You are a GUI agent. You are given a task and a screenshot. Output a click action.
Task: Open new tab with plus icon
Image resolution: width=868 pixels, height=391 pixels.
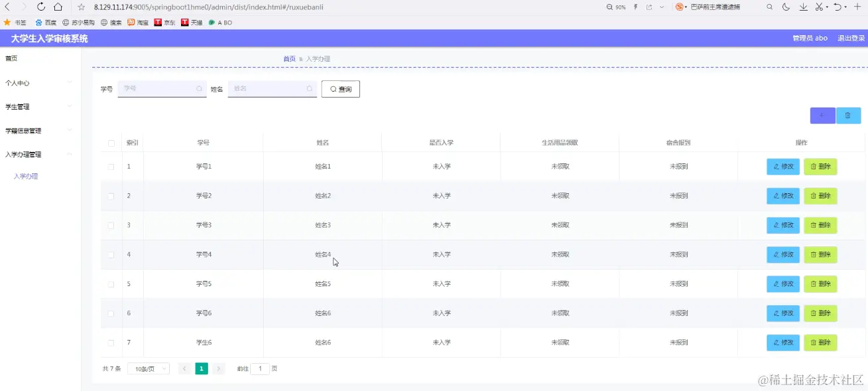click(x=857, y=7)
